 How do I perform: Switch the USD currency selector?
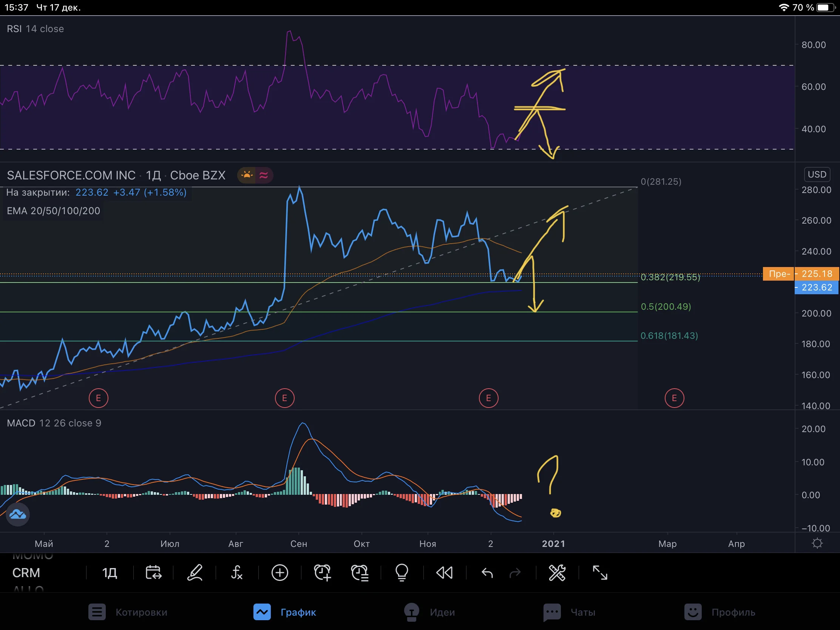[817, 174]
